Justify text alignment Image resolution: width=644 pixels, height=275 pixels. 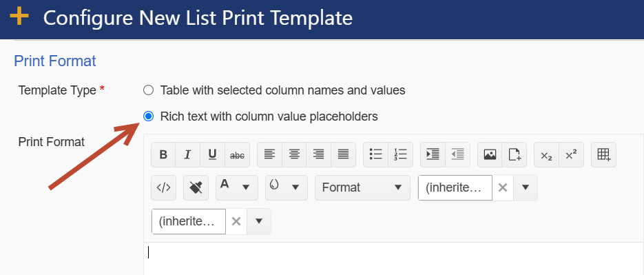tap(343, 154)
